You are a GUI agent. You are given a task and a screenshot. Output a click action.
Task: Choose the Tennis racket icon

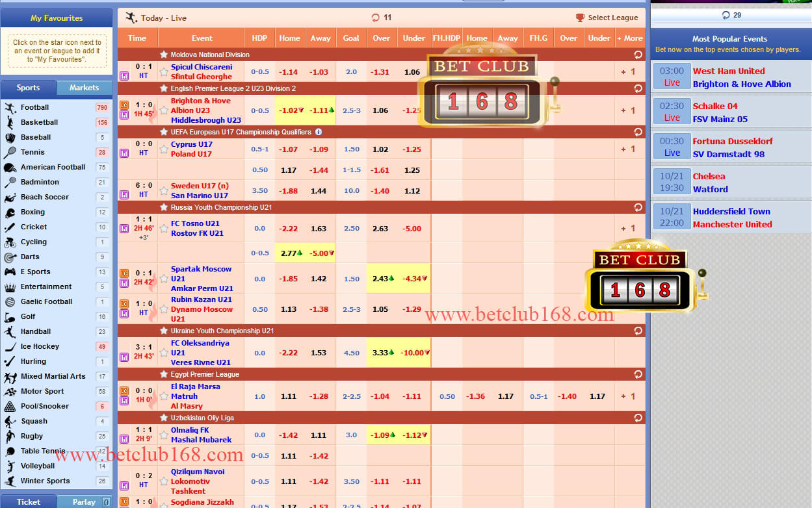[10, 152]
